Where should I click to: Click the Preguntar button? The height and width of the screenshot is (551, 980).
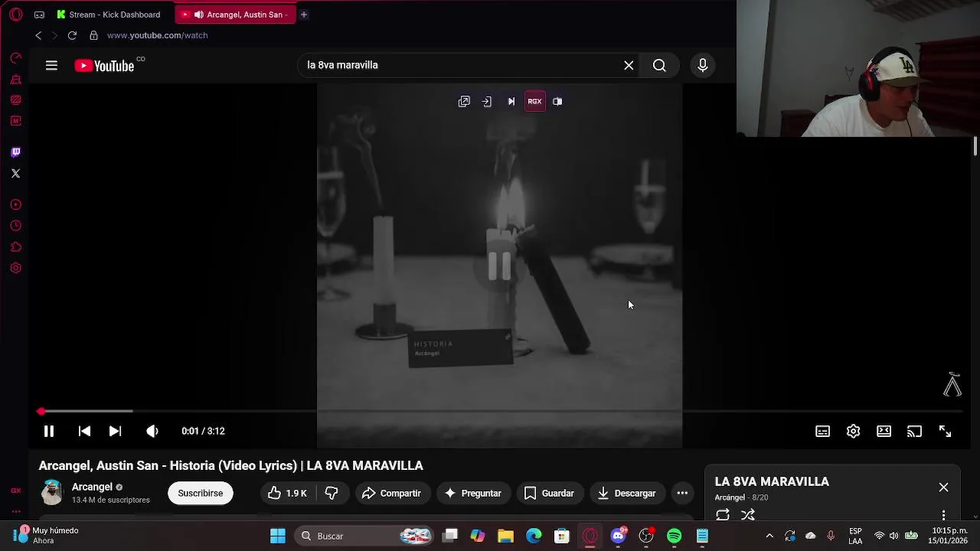(x=473, y=494)
